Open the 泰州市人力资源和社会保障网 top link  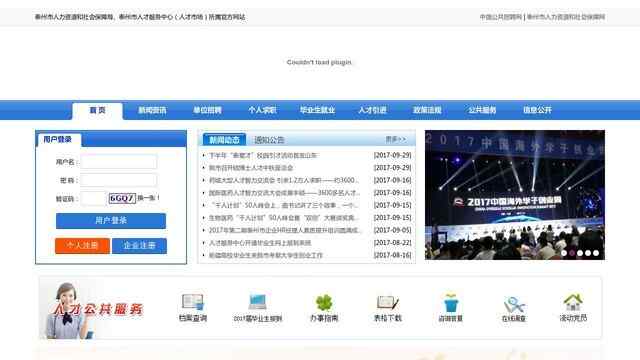pyautogui.click(x=566, y=17)
